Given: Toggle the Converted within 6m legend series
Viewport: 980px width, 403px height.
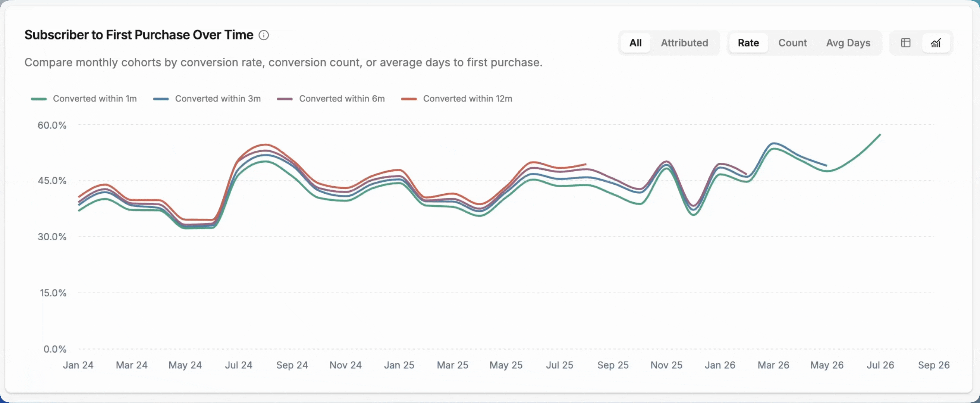Looking at the screenshot, I should (x=331, y=99).
